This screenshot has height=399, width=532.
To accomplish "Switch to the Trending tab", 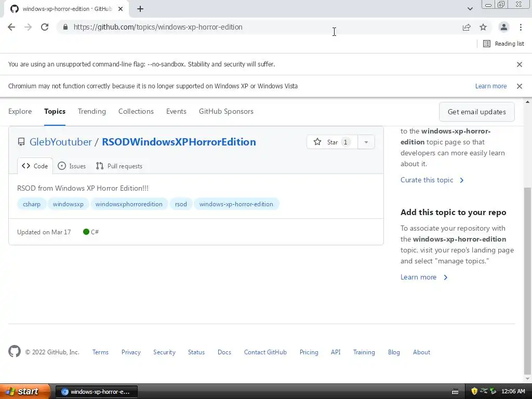I will 92,111.
